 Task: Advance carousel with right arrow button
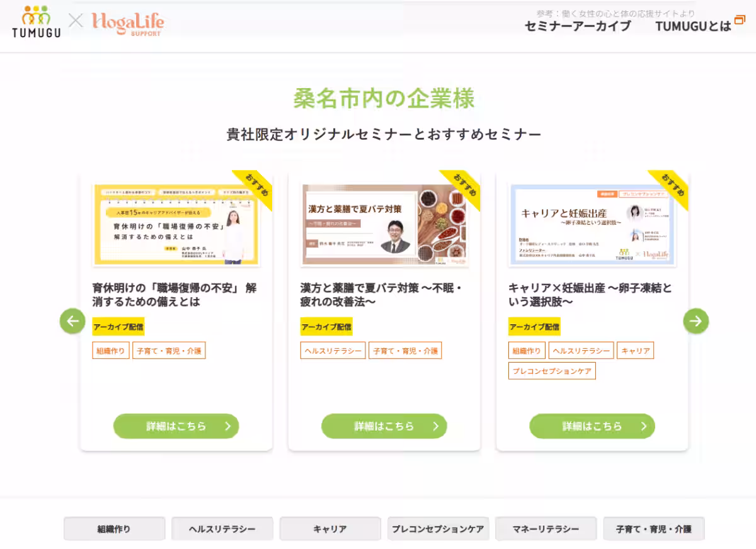pyautogui.click(x=696, y=321)
